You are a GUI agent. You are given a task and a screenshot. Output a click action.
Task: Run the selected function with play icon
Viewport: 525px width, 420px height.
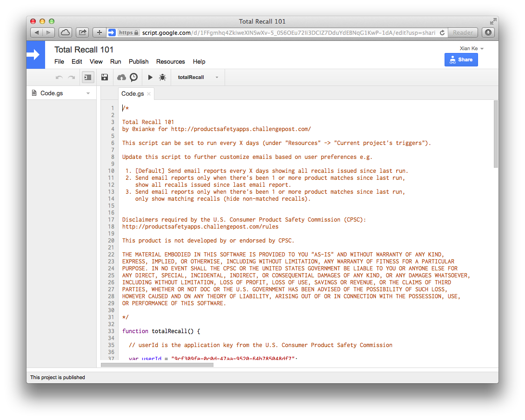(150, 77)
